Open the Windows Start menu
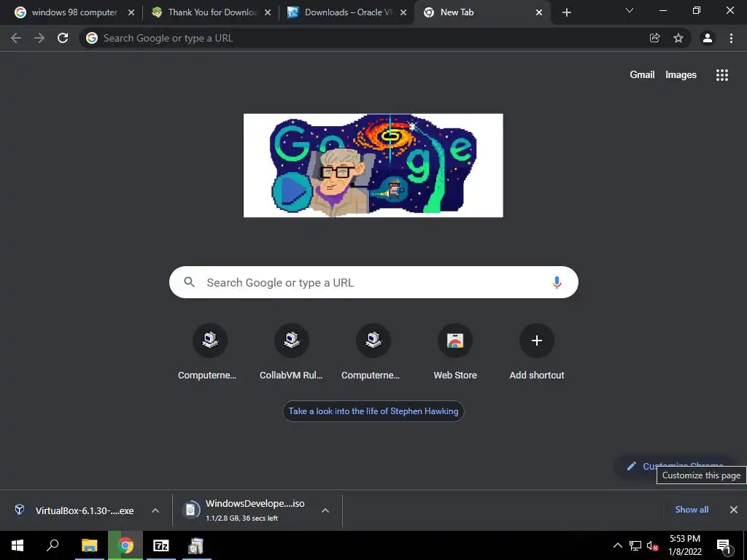 (x=18, y=545)
